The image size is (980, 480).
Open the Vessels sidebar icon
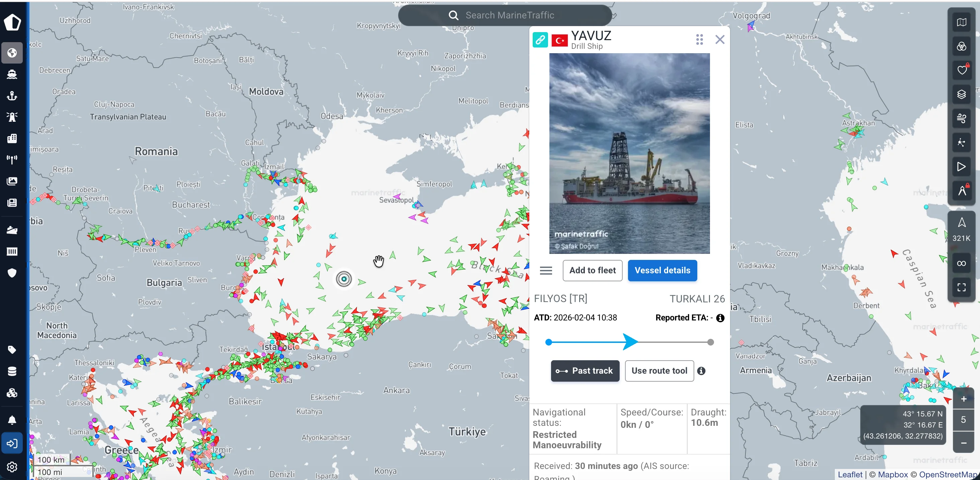[12, 74]
